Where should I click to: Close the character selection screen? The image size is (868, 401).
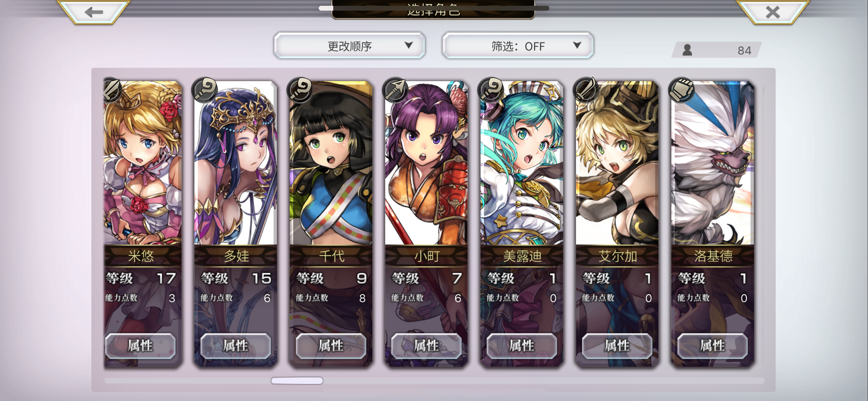[x=773, y=13]
